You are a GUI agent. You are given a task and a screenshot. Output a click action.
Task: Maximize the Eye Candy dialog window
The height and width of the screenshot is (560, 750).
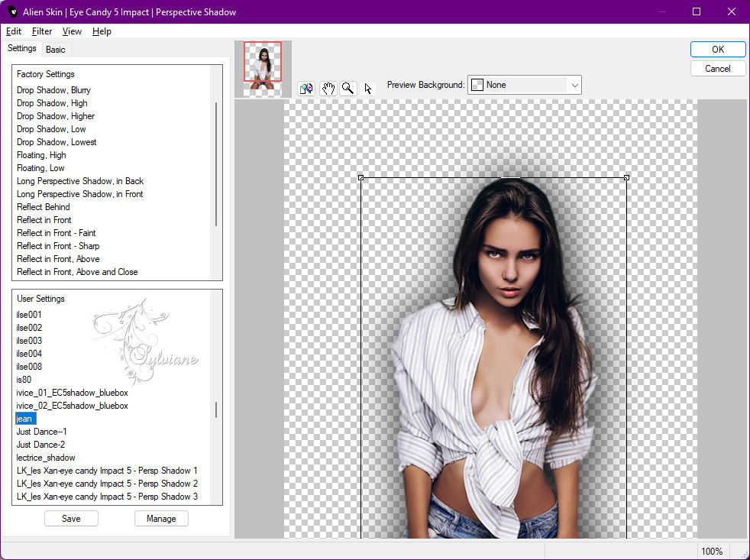[697, 11]
